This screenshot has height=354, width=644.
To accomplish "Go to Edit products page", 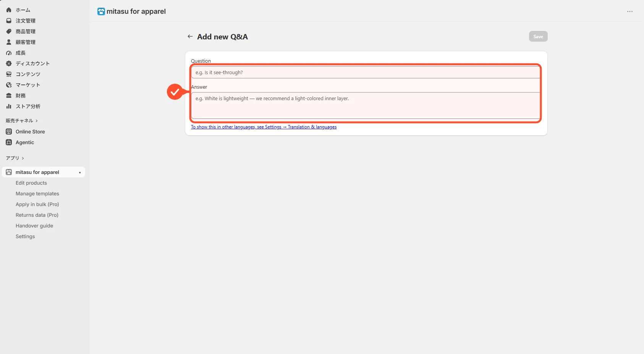I will pyautogui.click(x=31, y=183).
